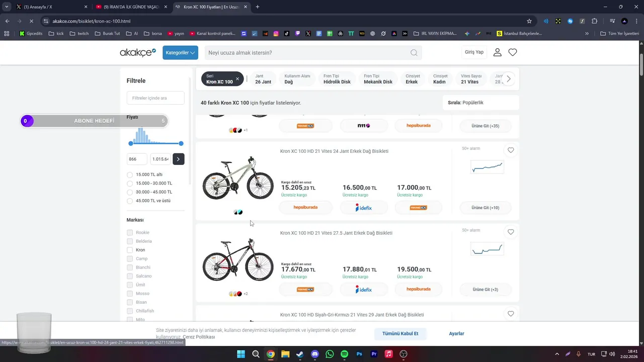Switch to the İRAN'DA İLK GÜNDE tab
This screenshot has height=362, width=644.
pos(131,7)
